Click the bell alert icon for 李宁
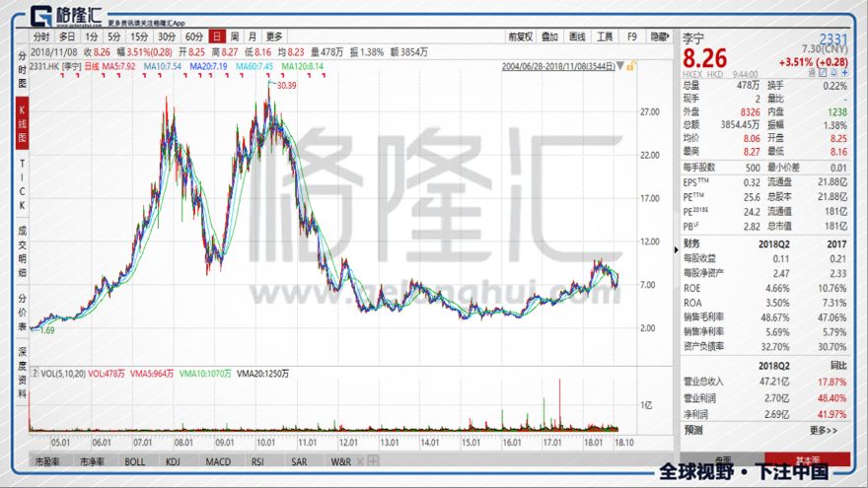 (x=833, y=73)
